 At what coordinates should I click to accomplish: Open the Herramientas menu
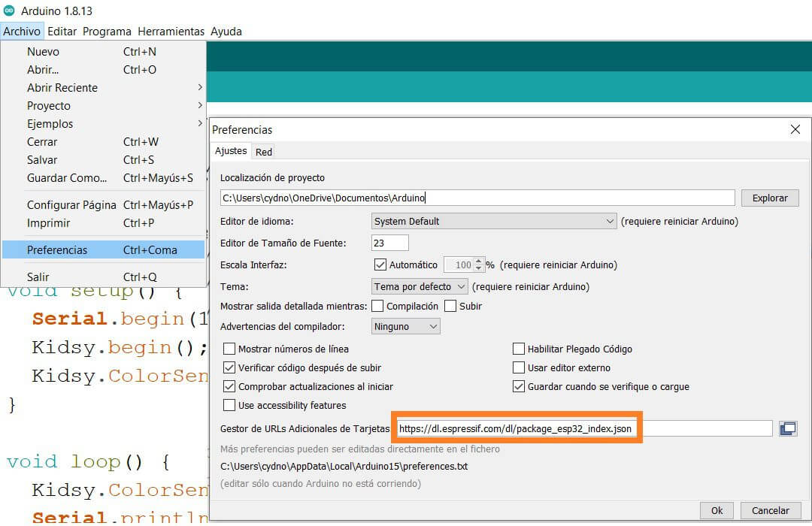click(x=171, y=32)
